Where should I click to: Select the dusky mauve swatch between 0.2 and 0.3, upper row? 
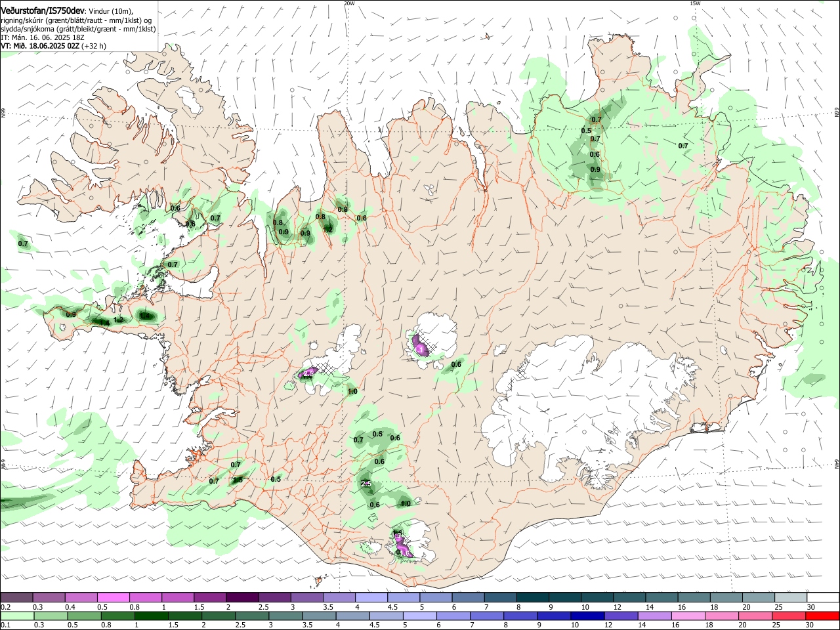coord(16,598)
